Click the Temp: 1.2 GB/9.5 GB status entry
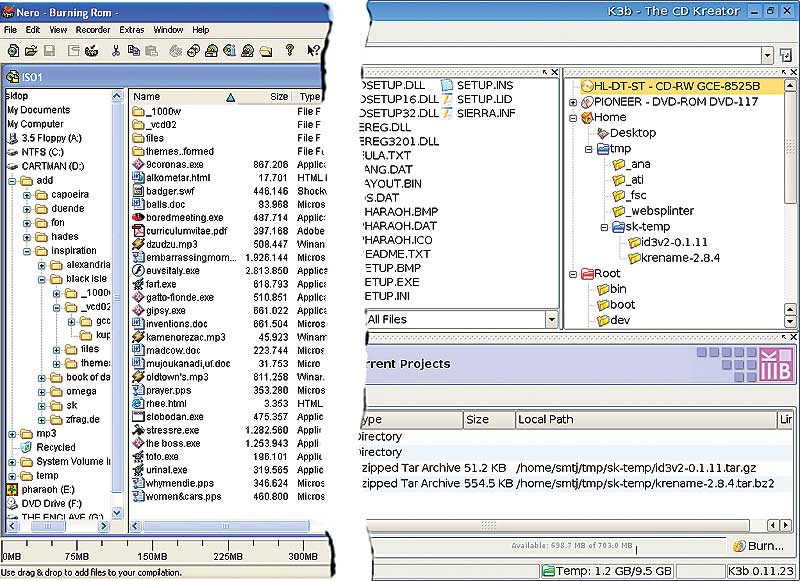 pos(608,571)
